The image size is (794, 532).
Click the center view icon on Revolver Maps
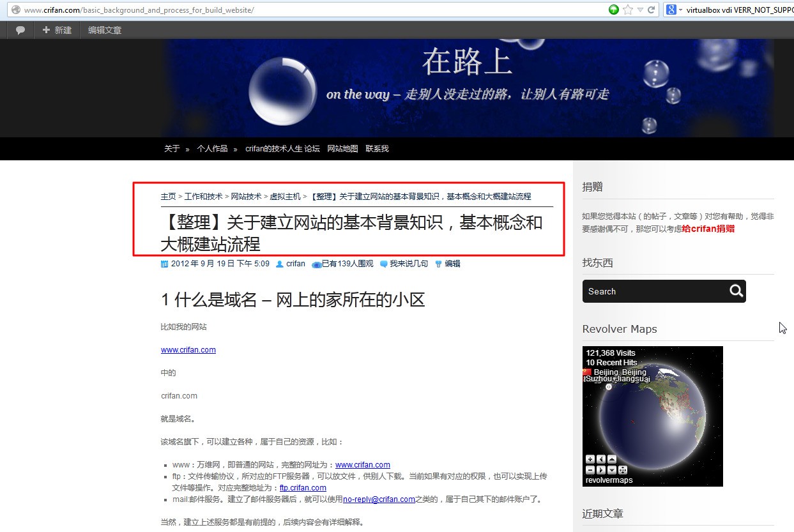pyautogui.click(x=623, y=470)
